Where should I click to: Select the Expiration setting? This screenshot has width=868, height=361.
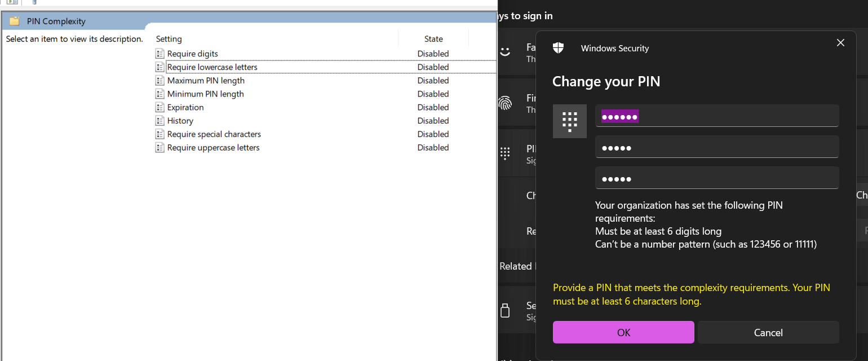(185, 107)
